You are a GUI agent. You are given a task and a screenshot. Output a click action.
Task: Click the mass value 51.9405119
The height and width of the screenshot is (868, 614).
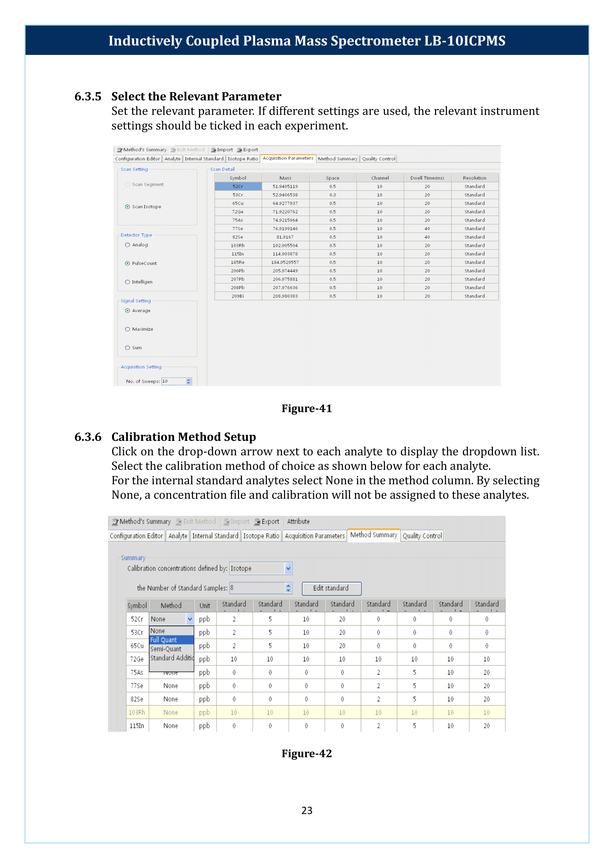point(285,186)
